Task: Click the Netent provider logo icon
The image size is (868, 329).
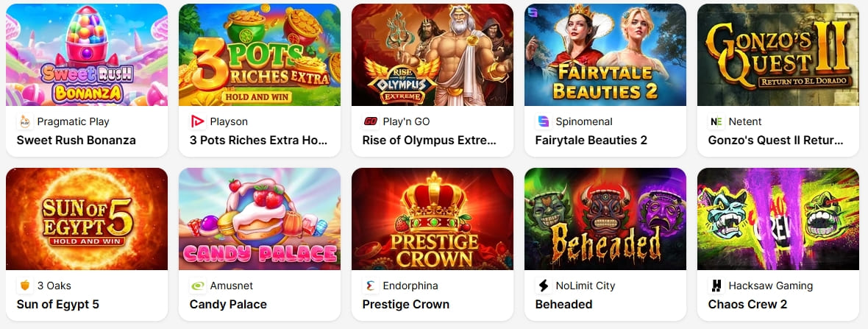Action: 716,121
